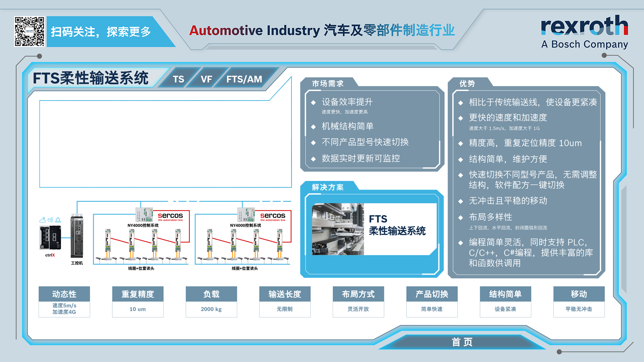
Task: Go to 首页 home page
Action: pyautogui.click(x=462, y=342)
